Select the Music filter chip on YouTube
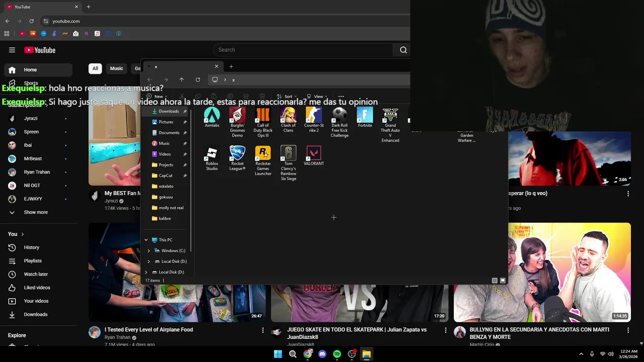 (116, 68)
